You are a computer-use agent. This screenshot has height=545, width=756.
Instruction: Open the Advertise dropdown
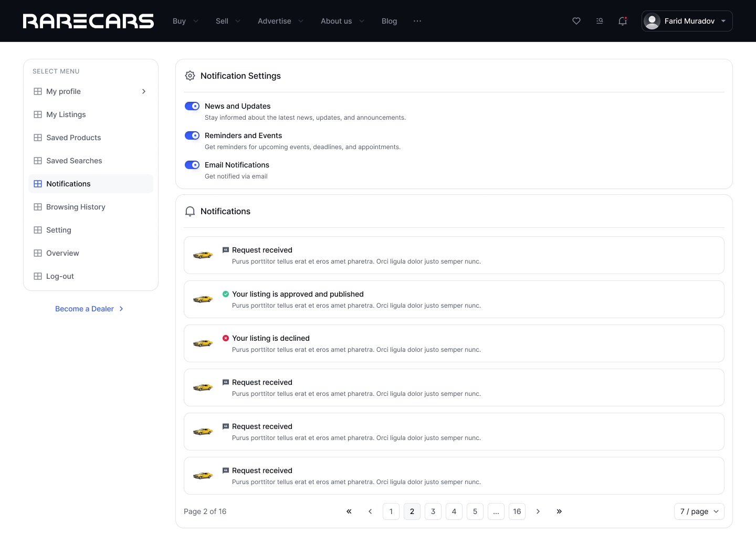click(280, 21)
